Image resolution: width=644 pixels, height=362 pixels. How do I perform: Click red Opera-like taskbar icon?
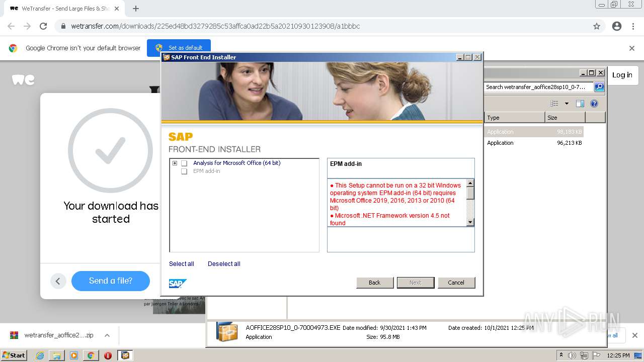[x=108, y=355]
